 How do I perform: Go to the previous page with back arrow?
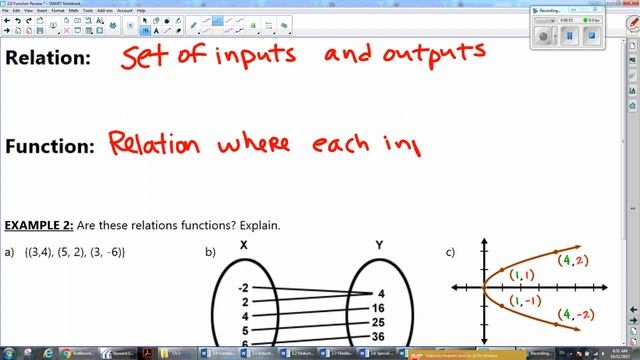(7, 21)
